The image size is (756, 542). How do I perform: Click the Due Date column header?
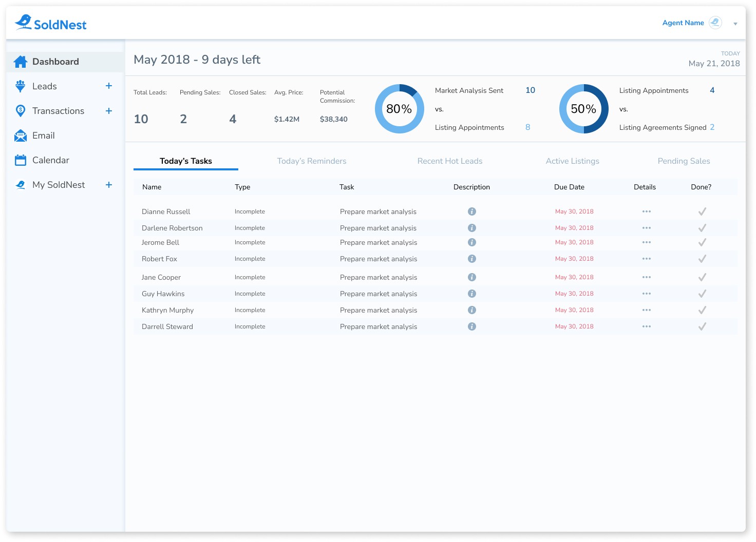pyautogui.click(x=569, y=187)
